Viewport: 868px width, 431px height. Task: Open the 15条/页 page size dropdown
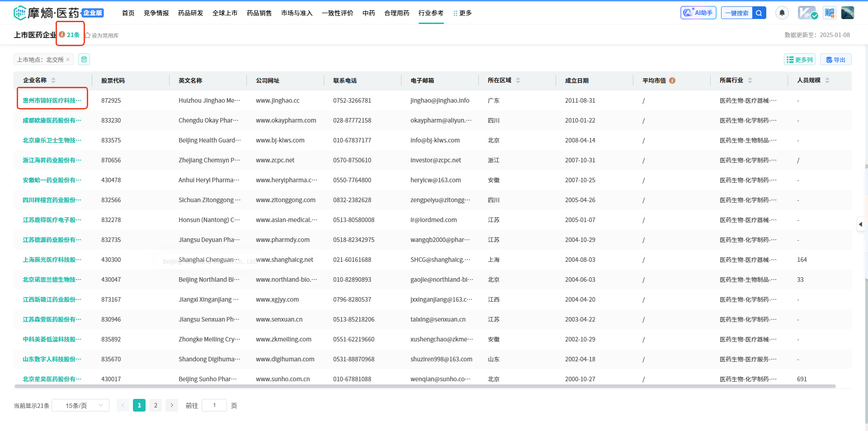click(80, 405)
